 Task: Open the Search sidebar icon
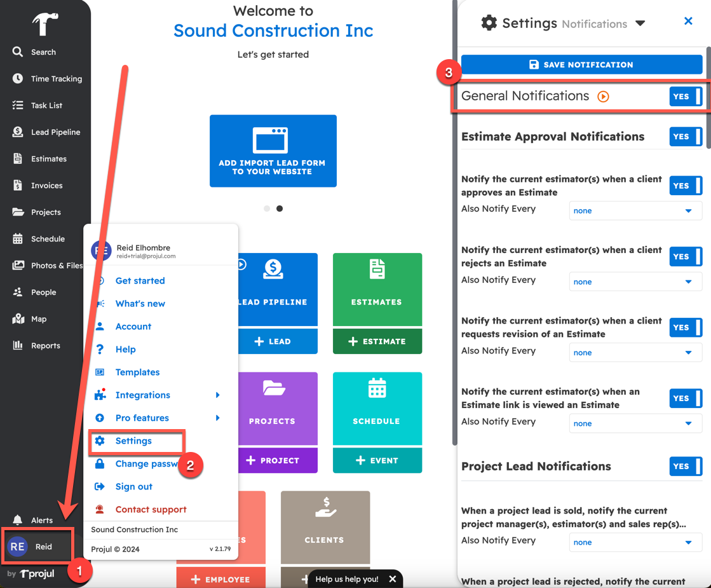point(17,51)
